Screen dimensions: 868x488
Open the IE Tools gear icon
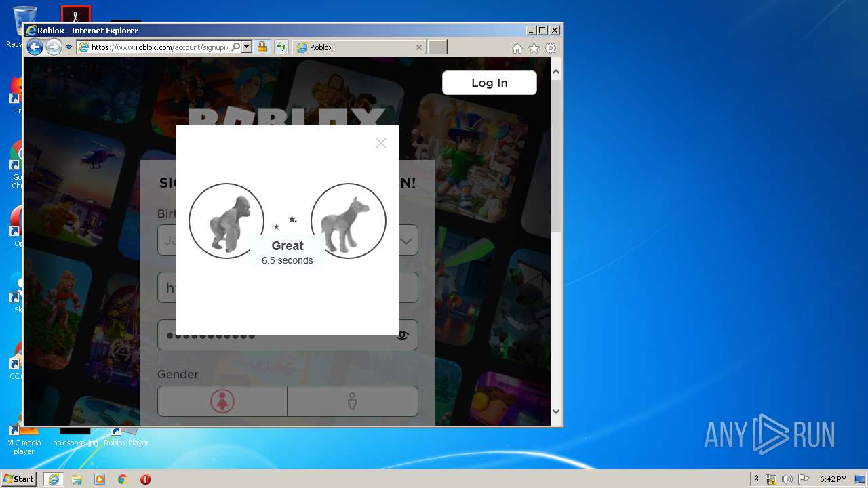pyautogui.click(x=551, y=48)
